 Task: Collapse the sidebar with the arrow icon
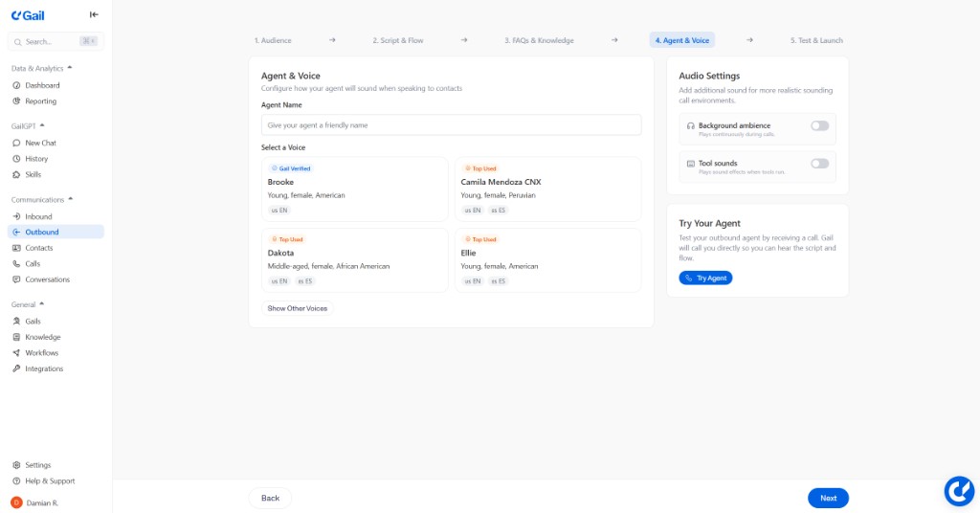click(94, 14)
